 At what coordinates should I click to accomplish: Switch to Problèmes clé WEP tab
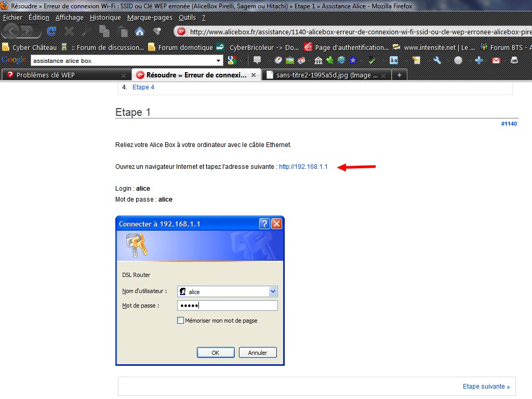(x=62, y=75)
